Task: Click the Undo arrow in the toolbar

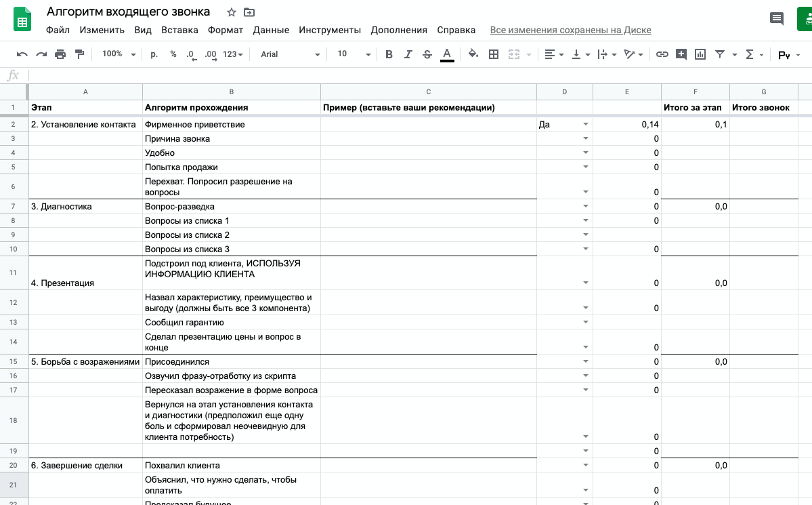Action: [22, 54]
